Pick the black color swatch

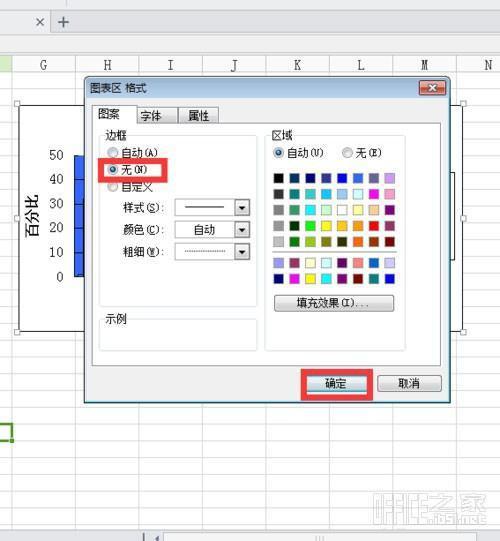point(278,178)
